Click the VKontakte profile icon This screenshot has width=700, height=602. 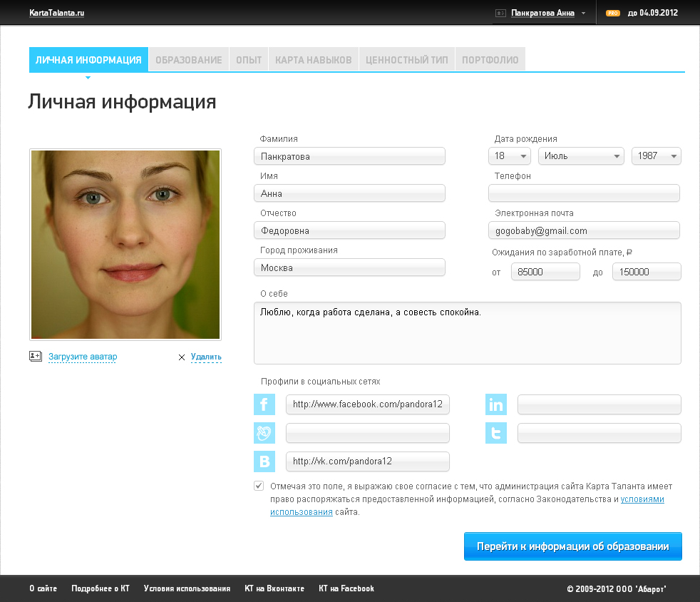coord(264,461)
